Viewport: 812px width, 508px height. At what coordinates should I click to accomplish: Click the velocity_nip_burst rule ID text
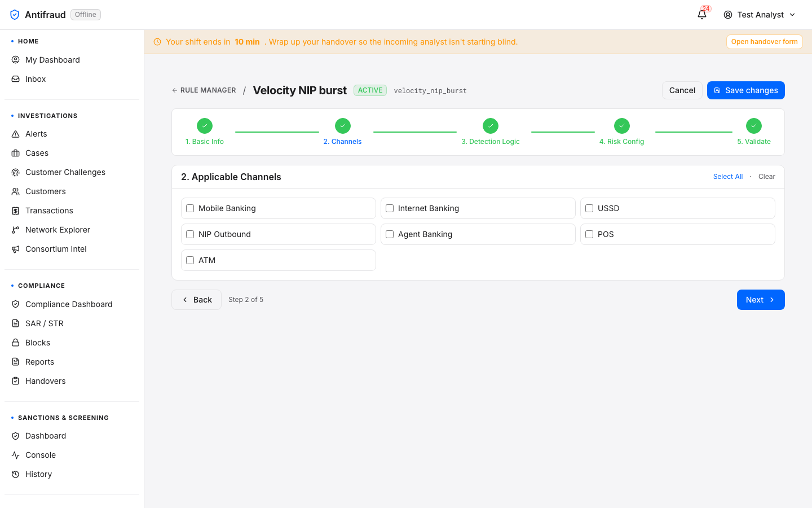coord(430,91)
